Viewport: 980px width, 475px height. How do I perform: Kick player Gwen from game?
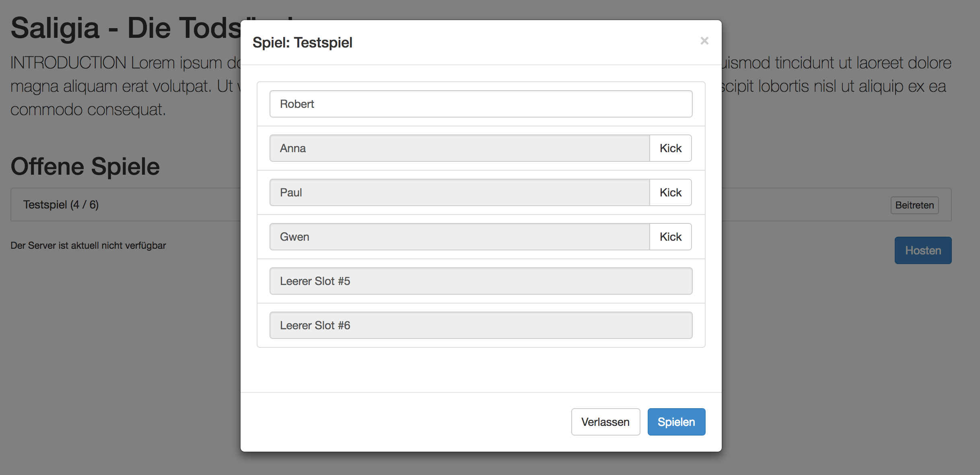click(x=670, y=237)
